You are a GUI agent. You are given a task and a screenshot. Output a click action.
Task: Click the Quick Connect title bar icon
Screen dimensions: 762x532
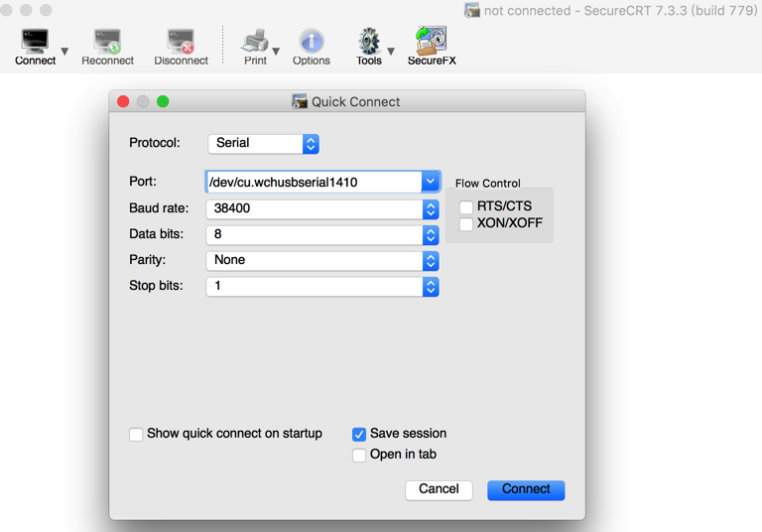coord(300,101)
